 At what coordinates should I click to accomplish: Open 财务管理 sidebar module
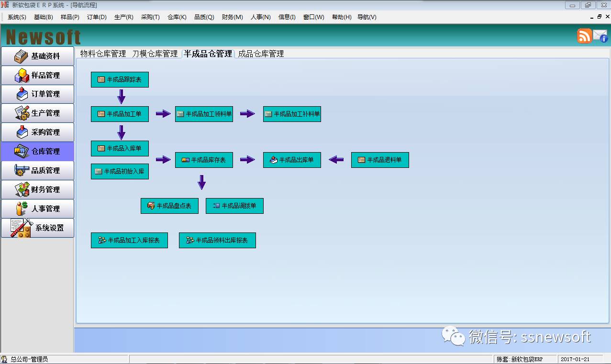coord(38,190)
